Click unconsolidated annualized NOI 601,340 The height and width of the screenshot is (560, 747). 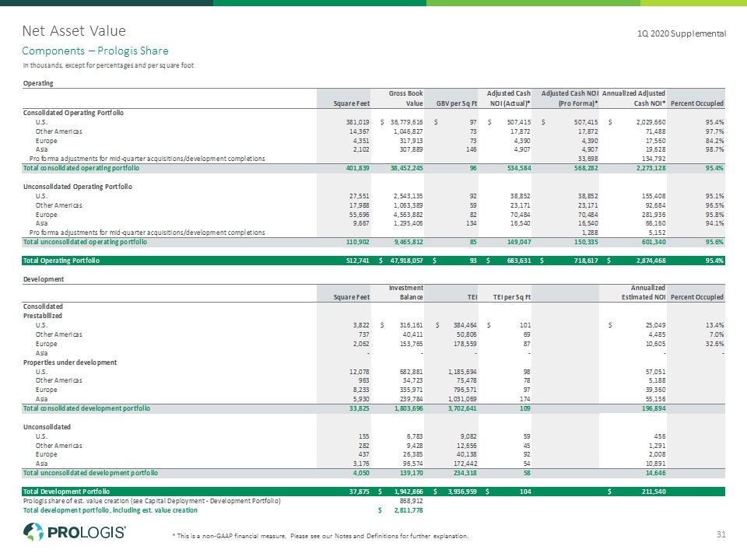pos(654,242)
